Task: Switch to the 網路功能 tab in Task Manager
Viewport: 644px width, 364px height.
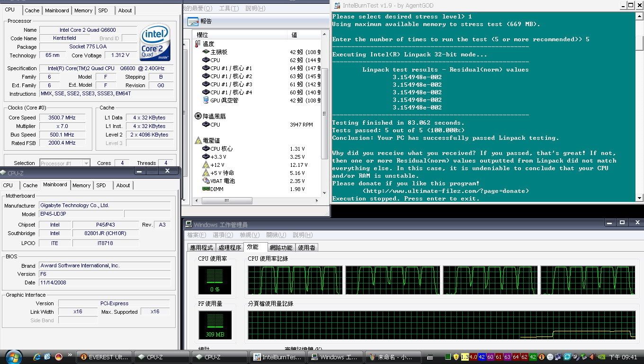Action: (281, 247)
